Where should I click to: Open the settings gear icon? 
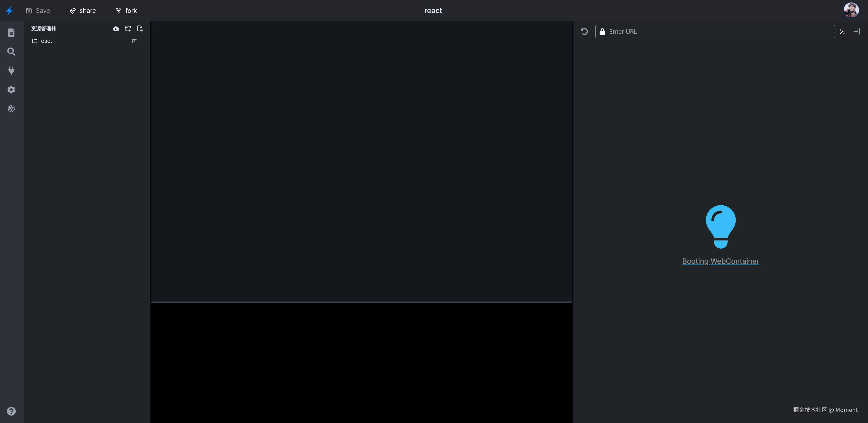pos(11,90)
